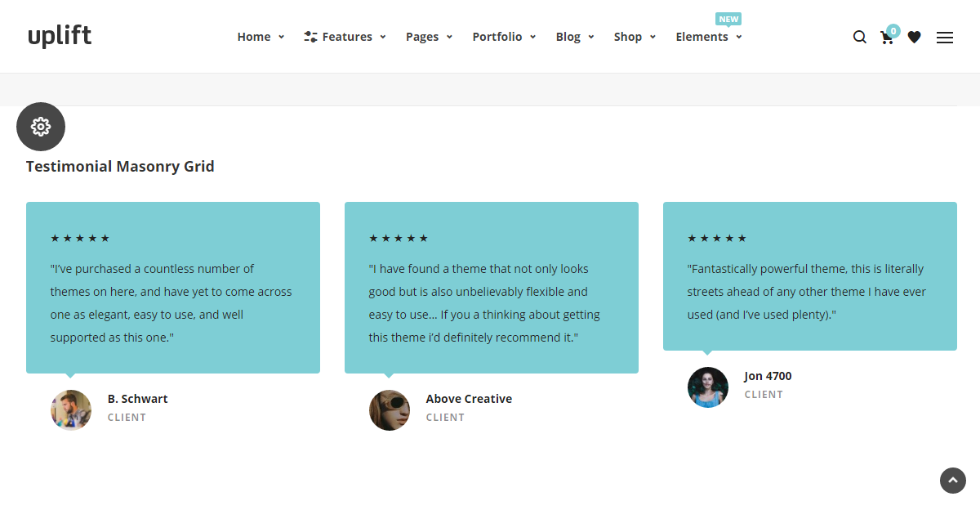Click the scroll-to-top arrow icon
Image resolution: width=980 pixels, height=510 pixels.
952,481
